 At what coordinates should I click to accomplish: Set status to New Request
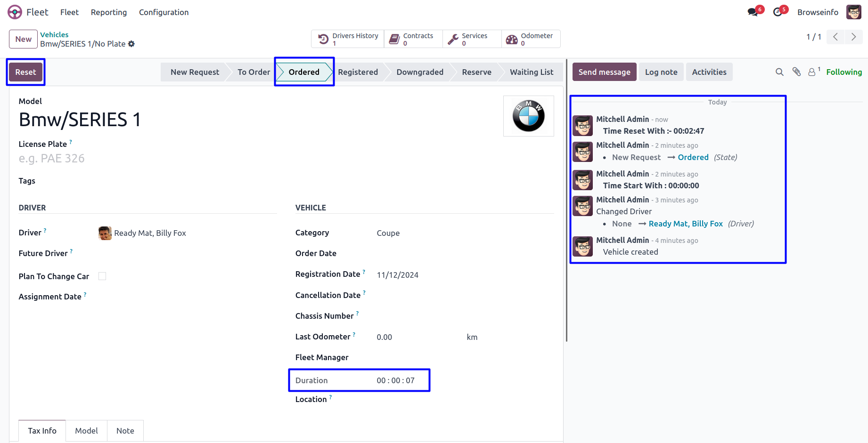coord(195,72)
